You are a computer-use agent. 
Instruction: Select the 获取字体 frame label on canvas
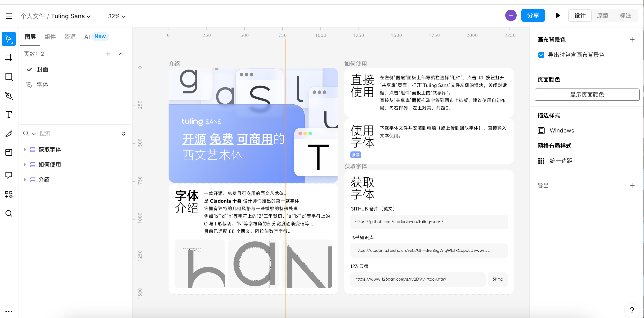point(355,166)
